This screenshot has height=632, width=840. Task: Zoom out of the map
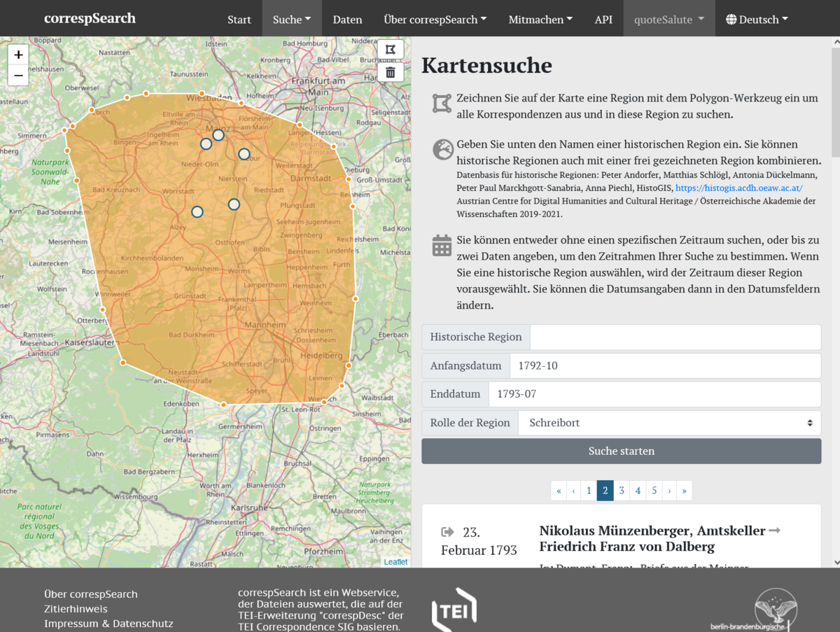pyautogui.click(x=18, y=76)
